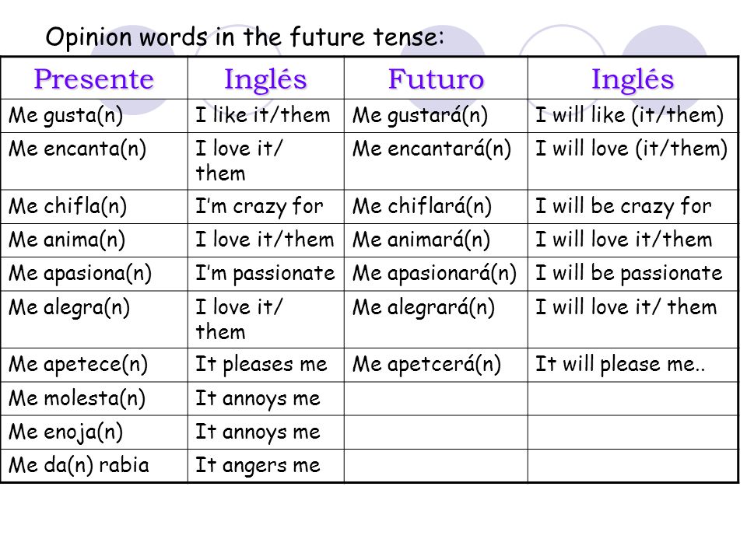Select the cell 'It will please me..'
The width and height of the screenshot is (747, 560).
click(x=633, y=365)
